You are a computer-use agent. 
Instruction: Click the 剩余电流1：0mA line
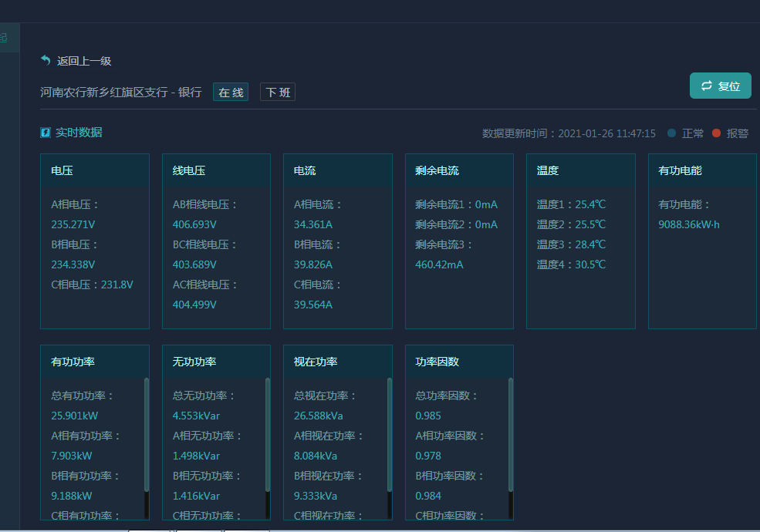(456, 204)
